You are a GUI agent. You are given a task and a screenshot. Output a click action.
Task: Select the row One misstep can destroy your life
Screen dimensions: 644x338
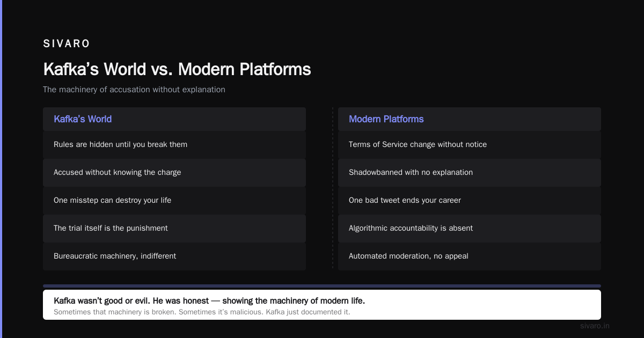tap(174, 201)
